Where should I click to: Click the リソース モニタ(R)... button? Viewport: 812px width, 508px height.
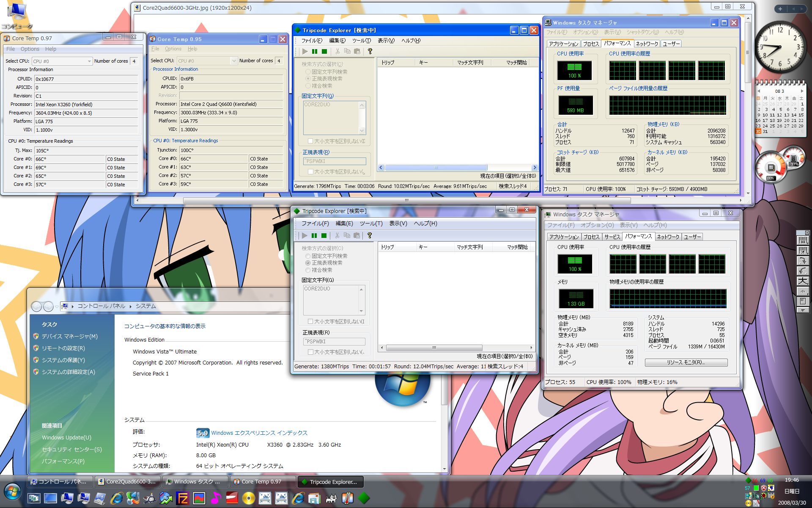[x=686, y=362]
